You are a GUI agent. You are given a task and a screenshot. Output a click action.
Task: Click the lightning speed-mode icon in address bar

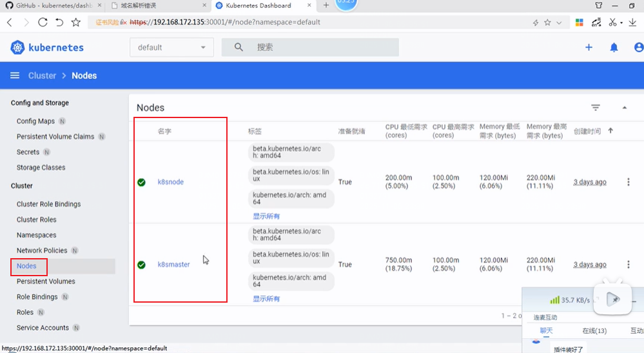[536, 23]
